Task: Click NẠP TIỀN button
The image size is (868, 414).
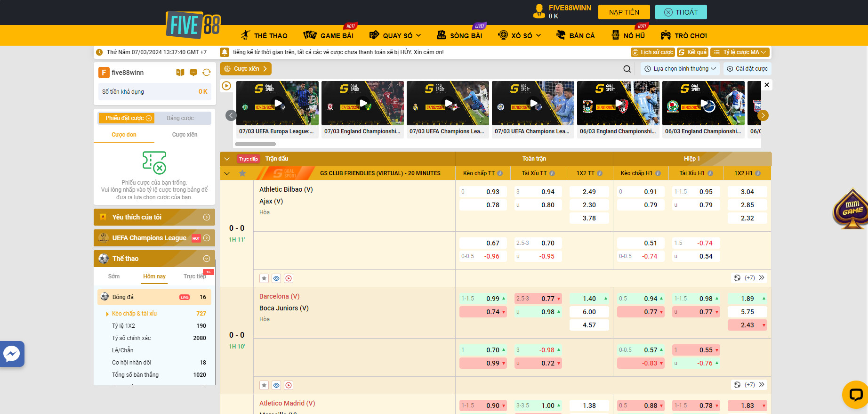Action: coord(624,12)
